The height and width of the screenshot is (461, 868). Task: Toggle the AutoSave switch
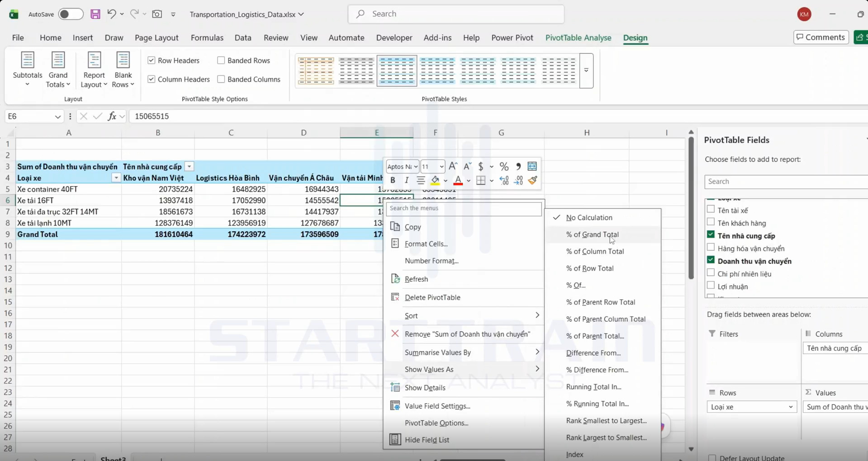[71, 14]
